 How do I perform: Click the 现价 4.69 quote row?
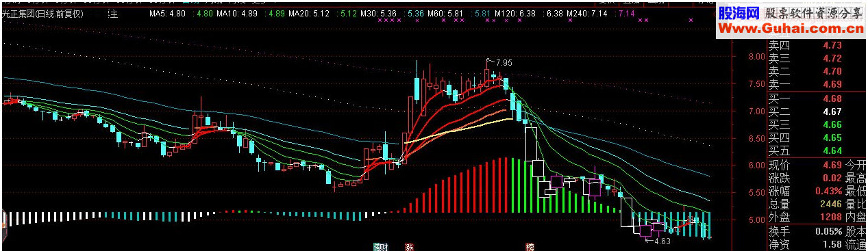[x=805, y=165]
